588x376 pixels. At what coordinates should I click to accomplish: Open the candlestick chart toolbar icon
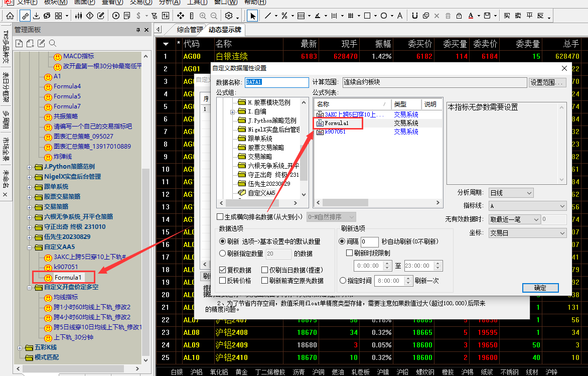78,16
